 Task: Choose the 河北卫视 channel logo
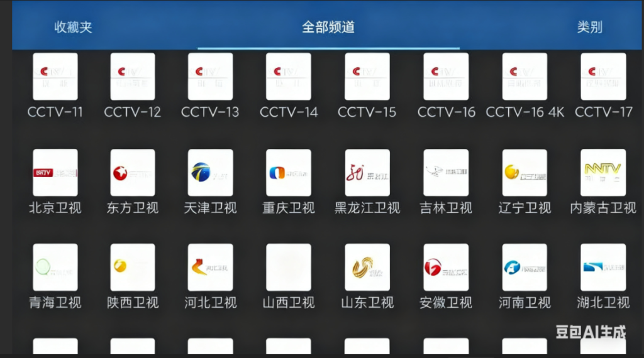point(210,268)
